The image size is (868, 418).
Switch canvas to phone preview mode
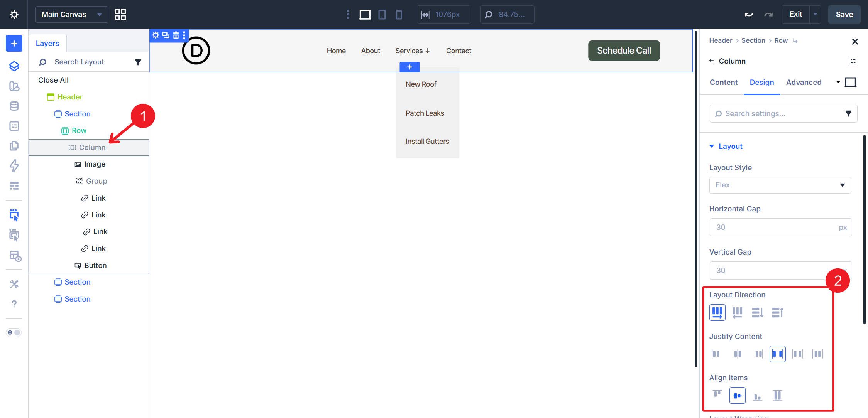[399, 14]
